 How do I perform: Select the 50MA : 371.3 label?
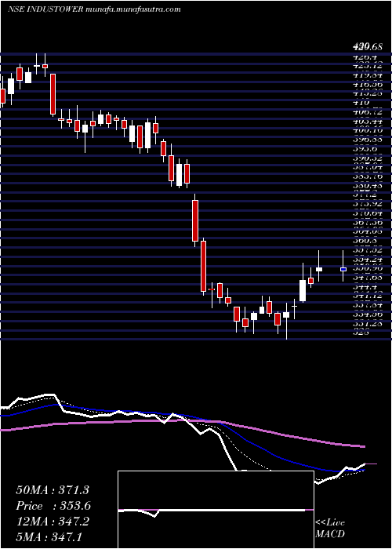53,489
